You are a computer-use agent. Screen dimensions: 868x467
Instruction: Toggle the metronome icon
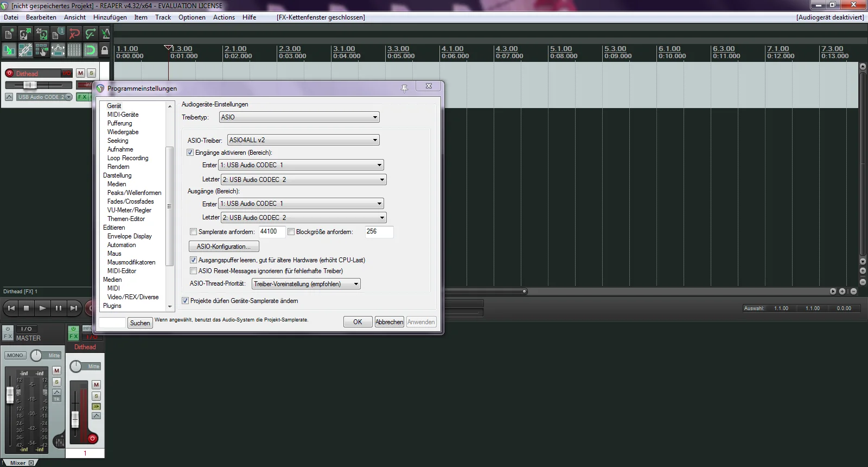click(x=105, y=34)
